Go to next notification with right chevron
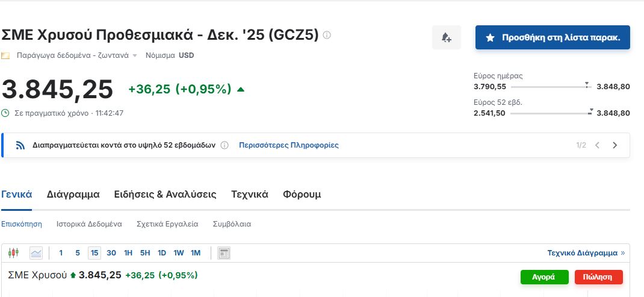644x297 pixels. point(615,145)
